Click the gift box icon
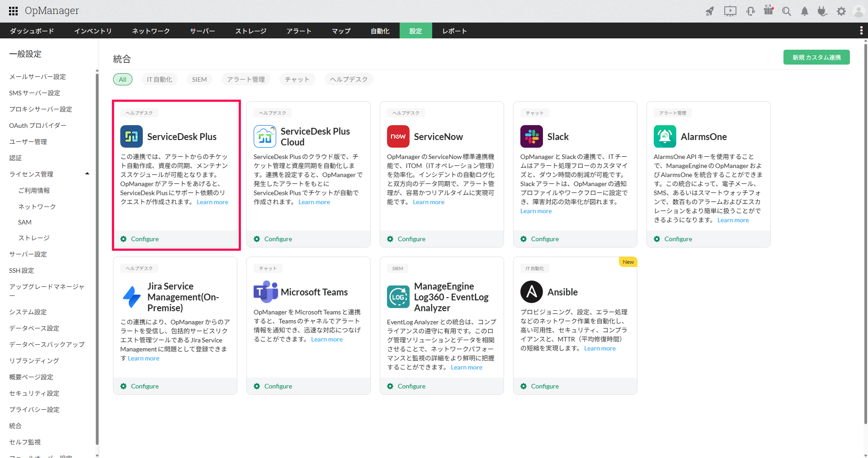Image resolution: width=868 pixels, height=458 pixels. (769, 10)
